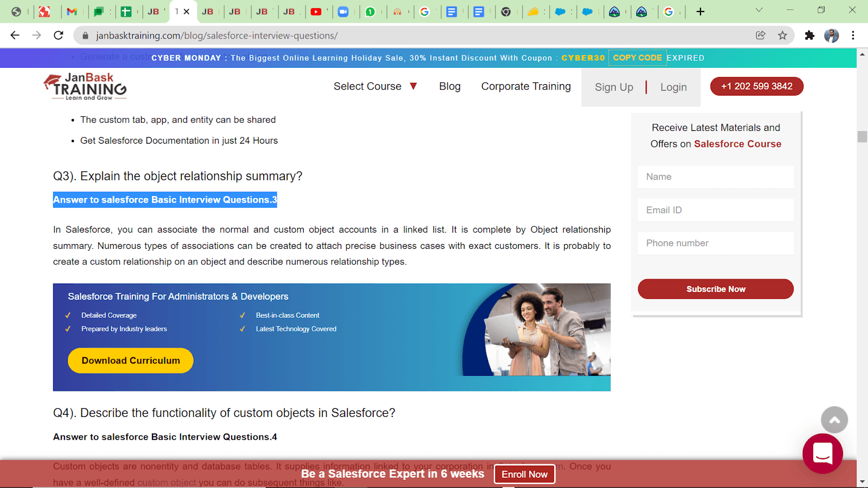Open the yellow taco icon tab

(533, 11)
